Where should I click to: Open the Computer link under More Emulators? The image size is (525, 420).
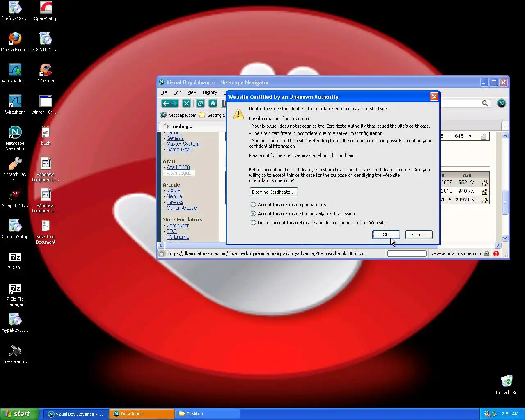[178, 226]
